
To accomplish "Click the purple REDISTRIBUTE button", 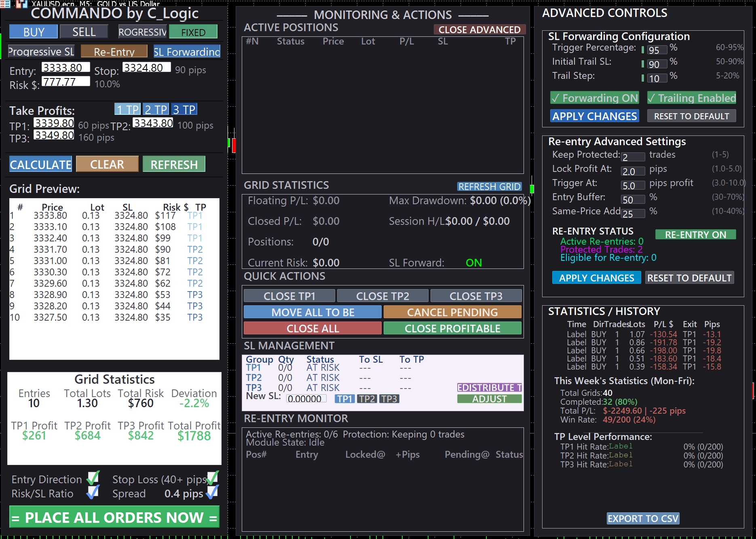I will click(x=490, y=387).
